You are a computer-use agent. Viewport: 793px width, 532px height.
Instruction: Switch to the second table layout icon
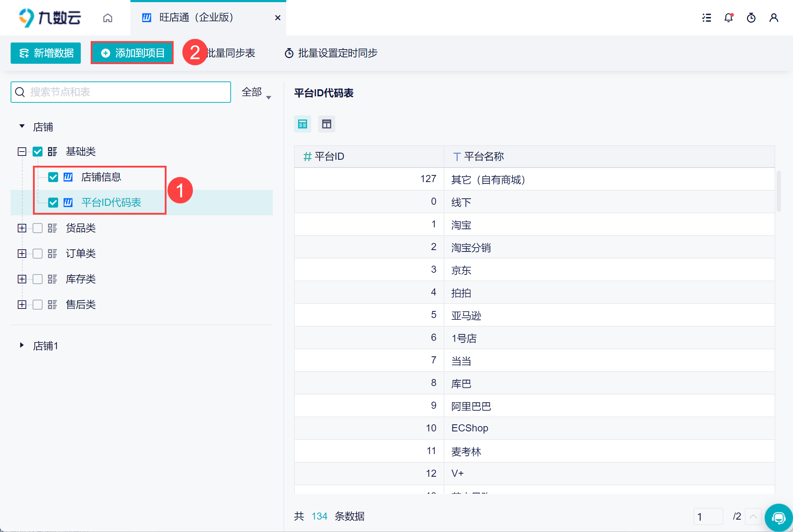[x=326, y=124]
